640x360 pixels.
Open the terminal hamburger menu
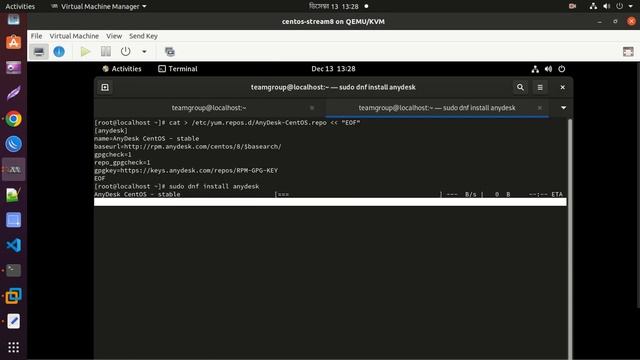click(540, 87)
